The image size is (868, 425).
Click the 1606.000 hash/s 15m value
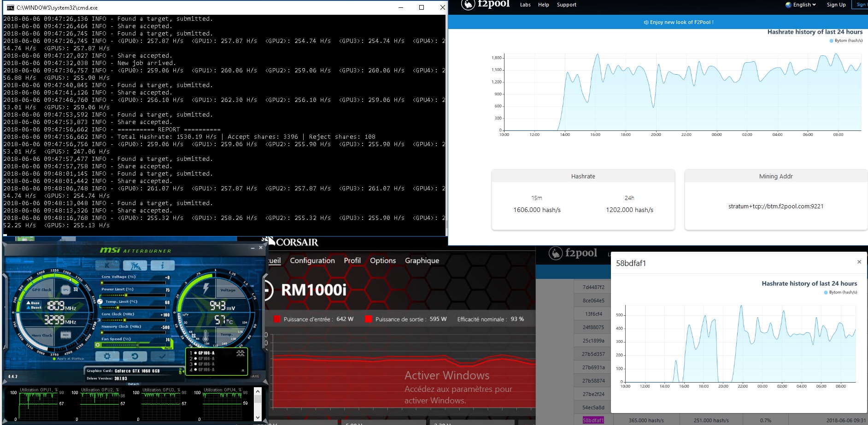coord(537,210)
